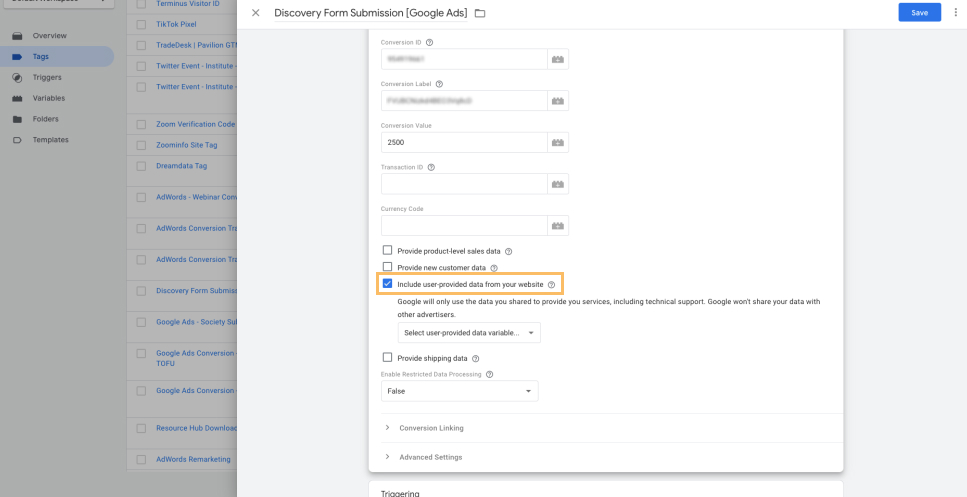Open variable picker for Conversion Value
Screen dimensions: 967x497
558,142
